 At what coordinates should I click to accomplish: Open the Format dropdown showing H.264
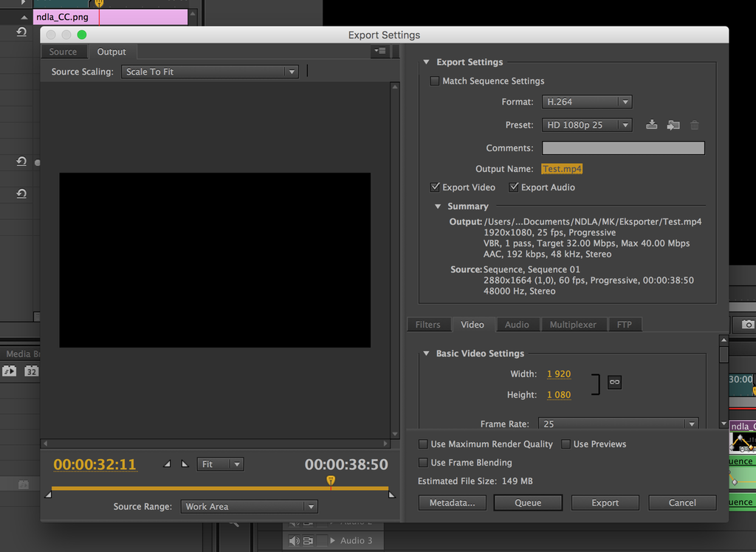587,102
